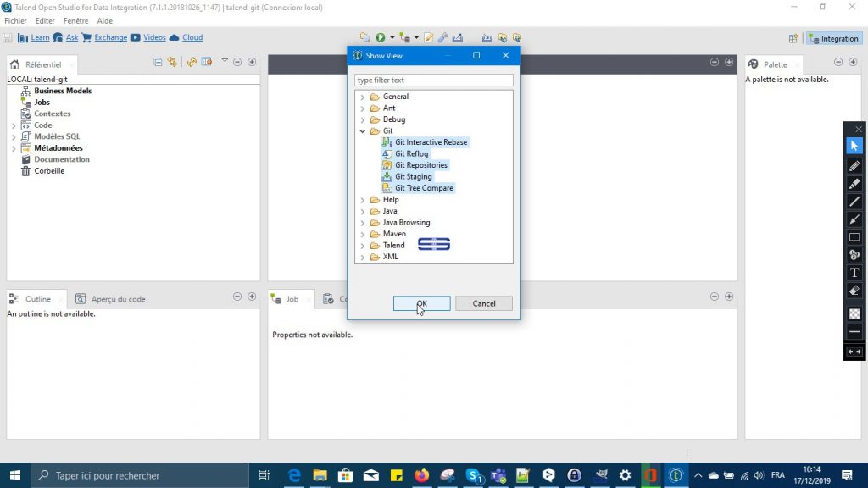Click the shapes stamp annotation tool
The image size is (868, 488).
pyautogui.click(x=854, y=254)
